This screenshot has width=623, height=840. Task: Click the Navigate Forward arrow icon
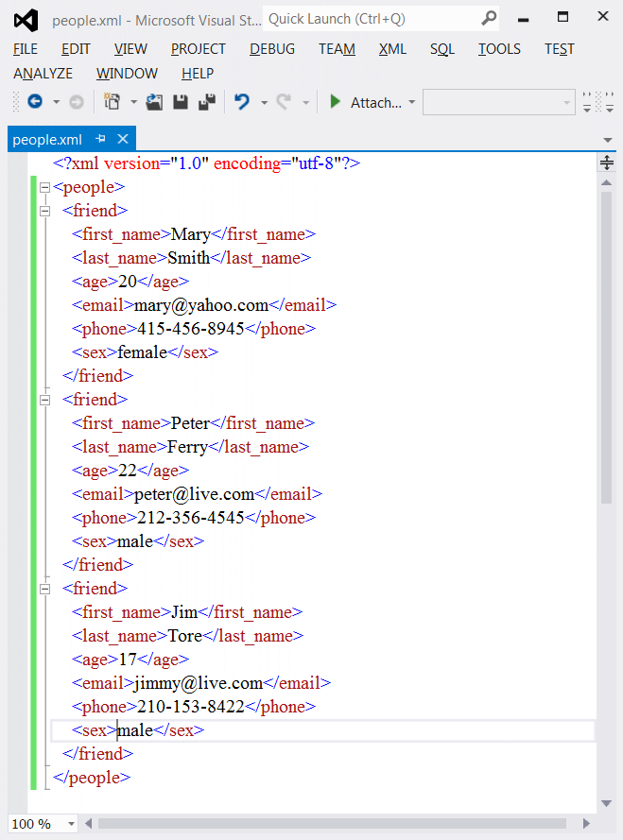[x=77, y=102]
